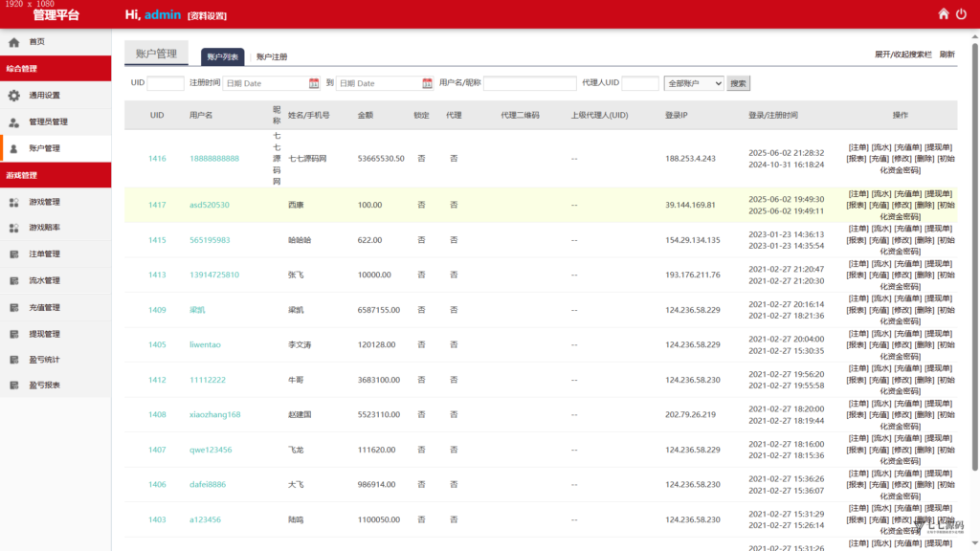Open the 全部账户 dropdown
The height and width of the screenshot is (551, 980).
(x=693, y=83)
